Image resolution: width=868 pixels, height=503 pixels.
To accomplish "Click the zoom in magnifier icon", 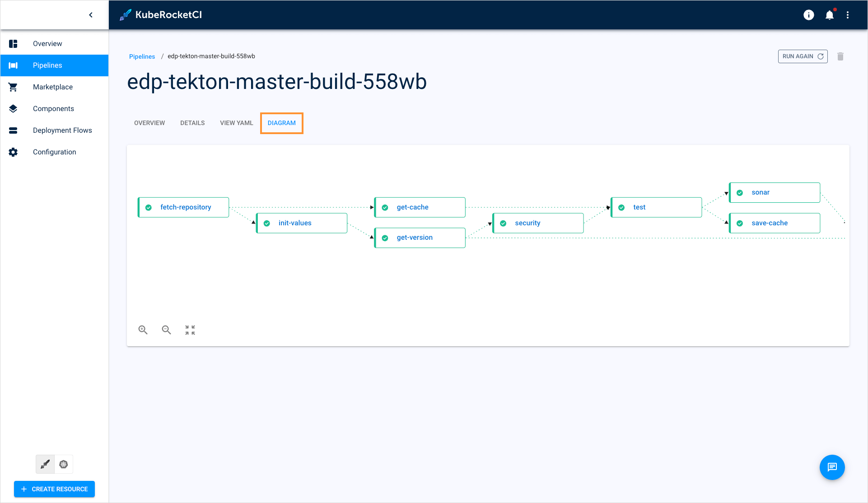I will (143, 330).
